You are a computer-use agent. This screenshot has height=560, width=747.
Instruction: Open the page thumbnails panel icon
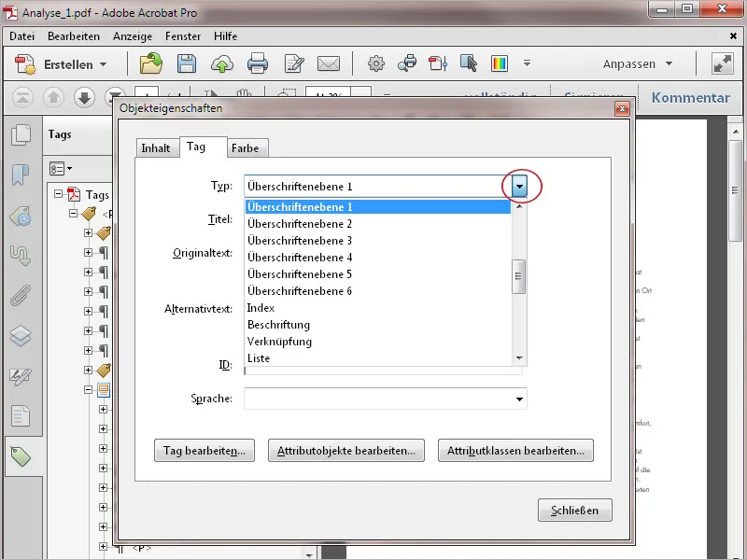tap(21, 134)
